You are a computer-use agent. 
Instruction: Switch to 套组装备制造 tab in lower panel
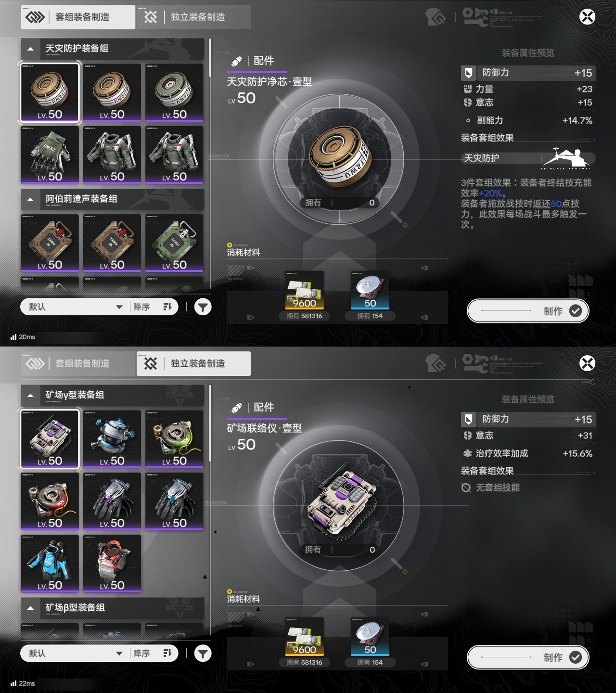pyautogui.click(x=78, y=364)
